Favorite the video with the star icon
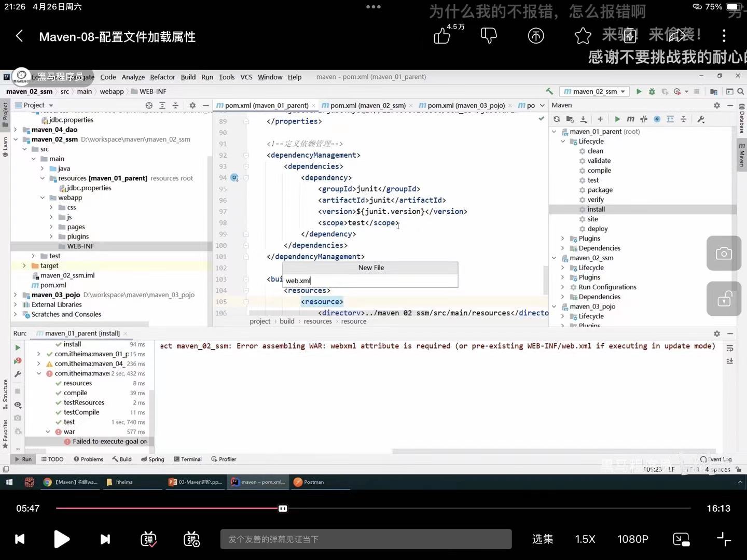 coord(583,36)
